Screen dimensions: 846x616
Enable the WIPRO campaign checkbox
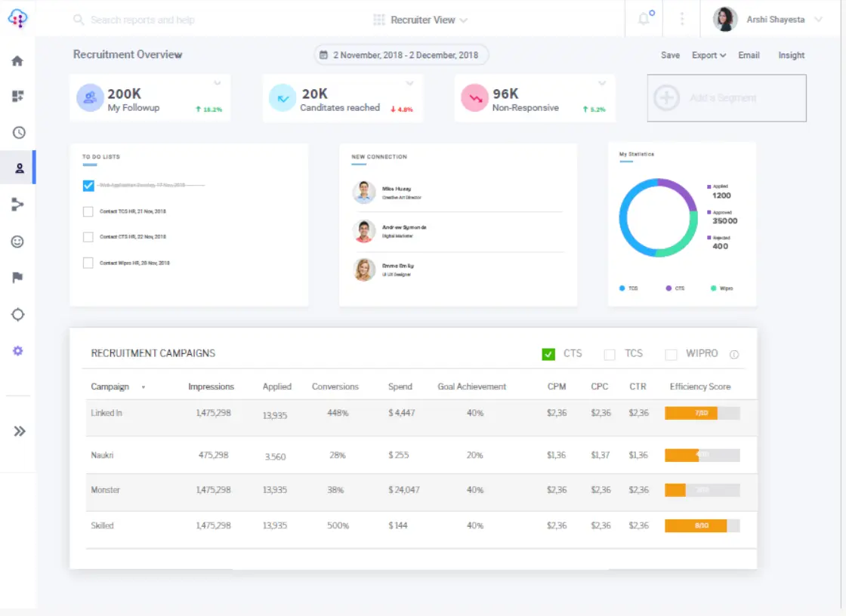coord(671,355)
